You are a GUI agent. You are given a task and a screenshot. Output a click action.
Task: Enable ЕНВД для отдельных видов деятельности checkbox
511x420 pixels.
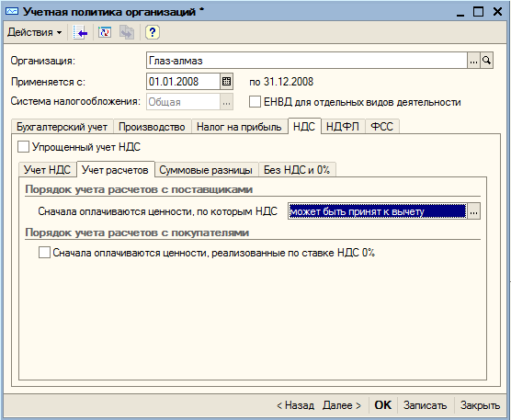255,102
